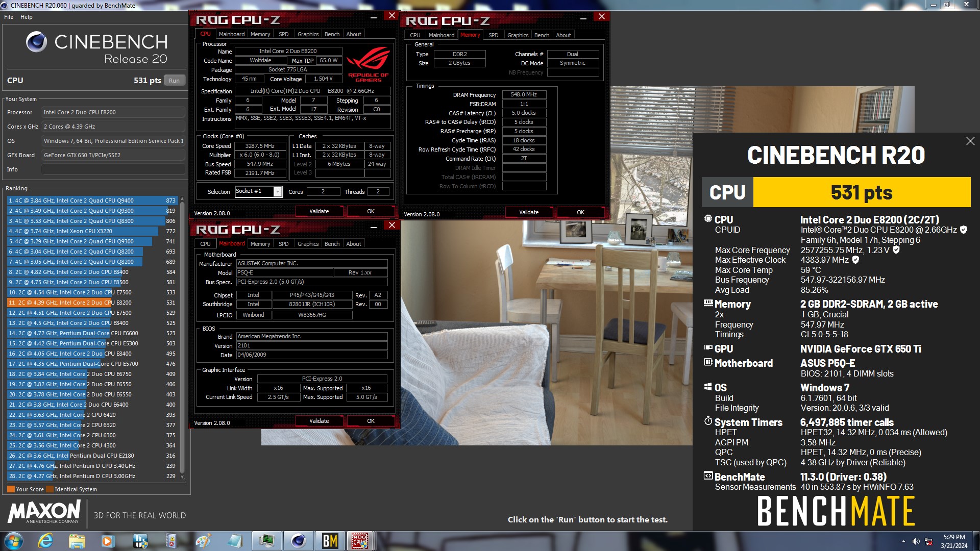Image resolution: width=980 pixels, height=551 pixels.
Task: Click the motherboard Model field P5Q-E
Action: [x=284, y=273]
